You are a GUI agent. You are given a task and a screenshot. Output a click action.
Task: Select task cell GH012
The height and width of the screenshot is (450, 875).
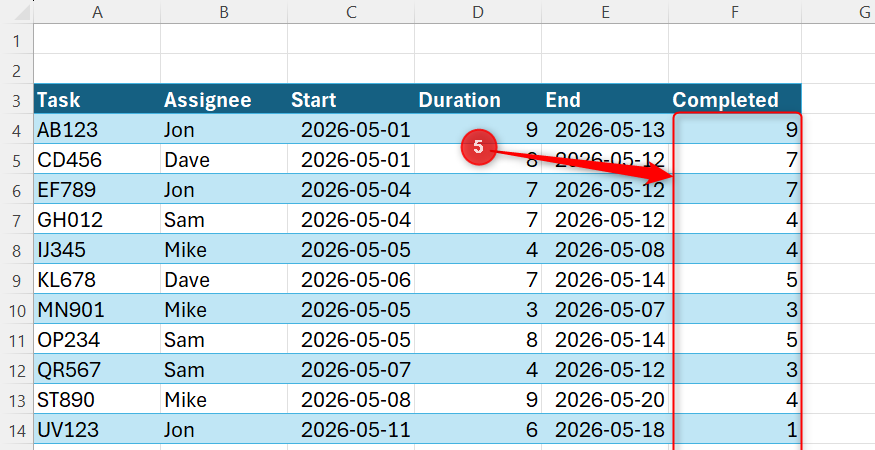click(97, 219)
